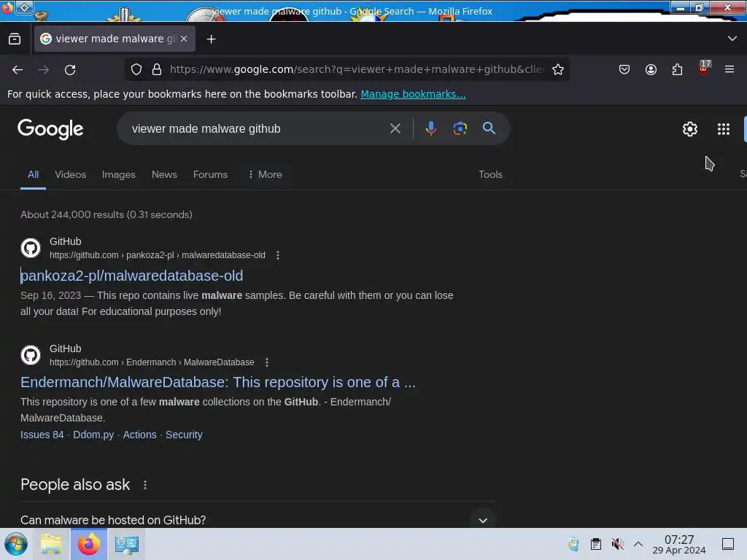Clear the search box text
The height and width of the screenshot is (560, 747).
pos(395,128)
